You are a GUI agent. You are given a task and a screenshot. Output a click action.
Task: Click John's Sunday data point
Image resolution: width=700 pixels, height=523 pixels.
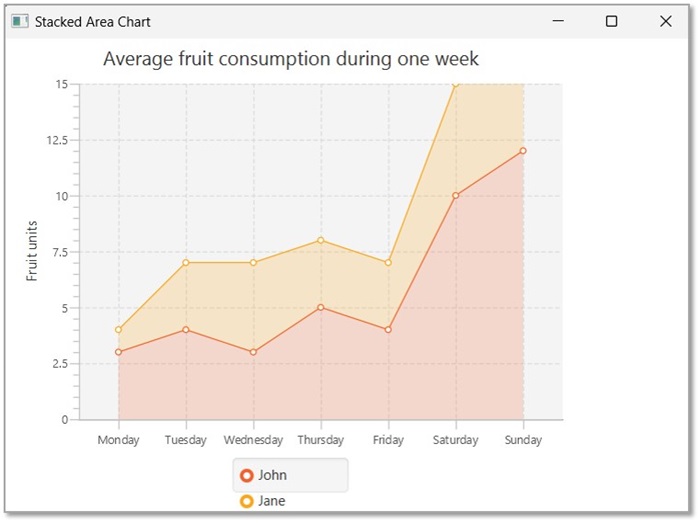[523, 151]
